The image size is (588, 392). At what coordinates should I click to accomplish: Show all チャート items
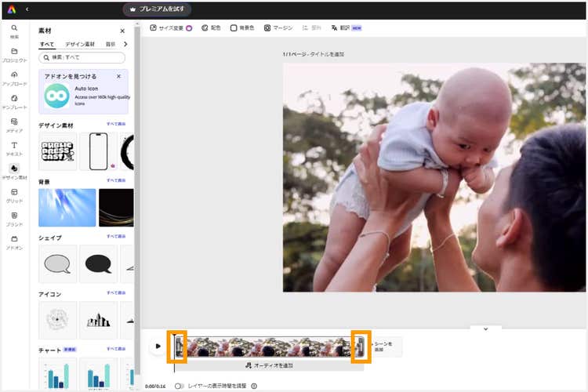click(x=116, y=349)
